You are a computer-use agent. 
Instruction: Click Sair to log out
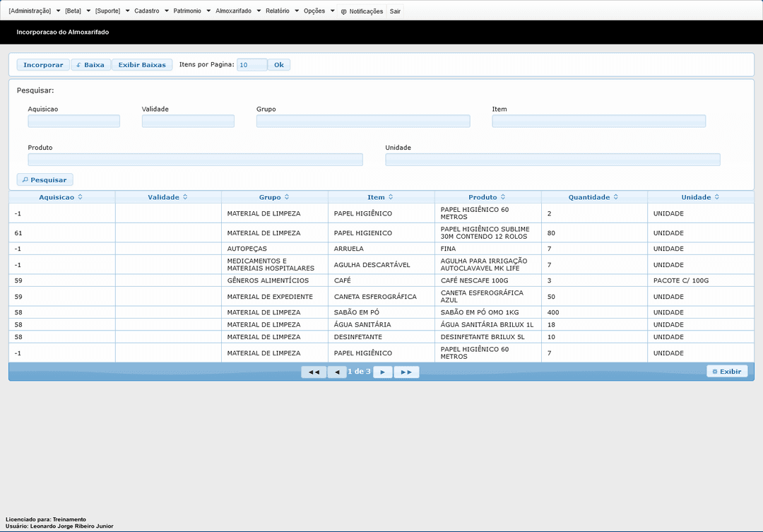tap(395, 11)
